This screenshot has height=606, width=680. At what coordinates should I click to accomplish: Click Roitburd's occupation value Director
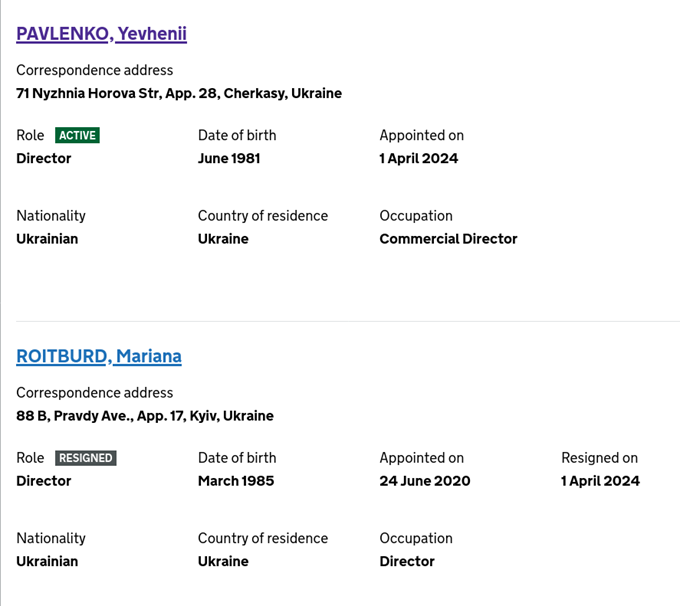407,561
